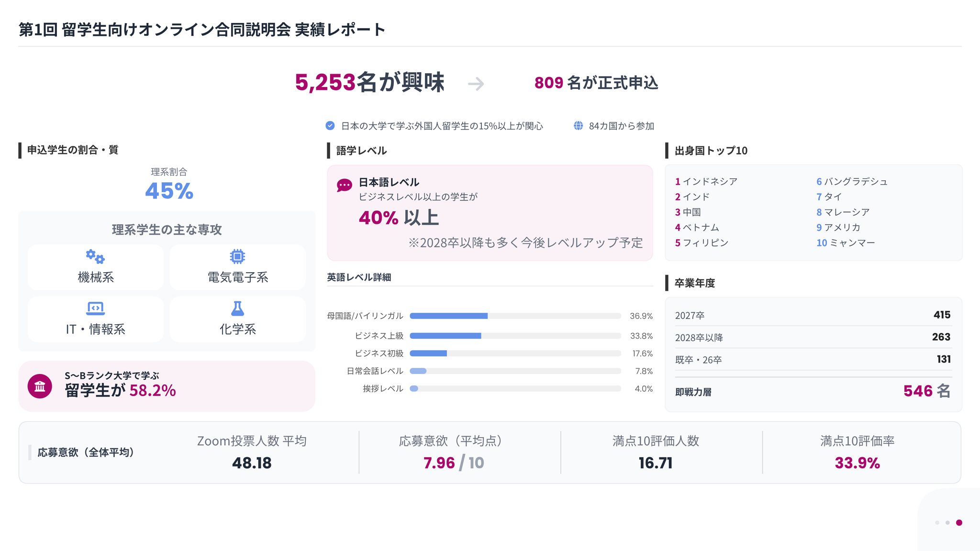Click the blue checkmark badge icon
The width and height of the screenshot is (980, 551).
tap(330, 126)
